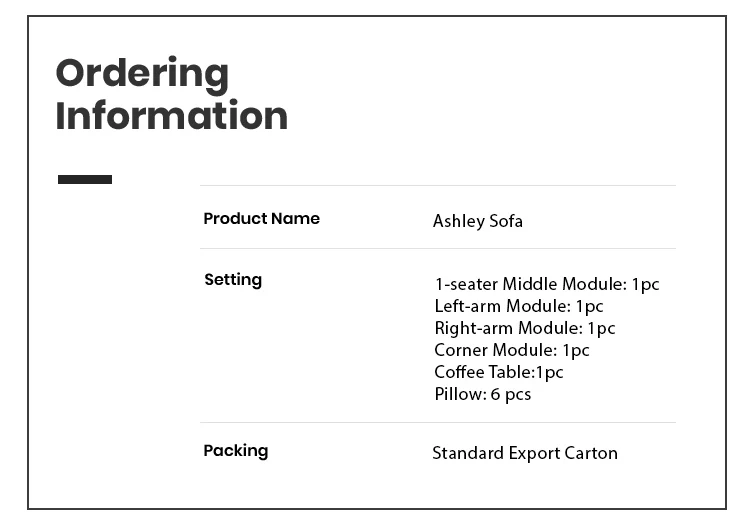
Task: Select the "Setting" label
Action: click(233, 280)
